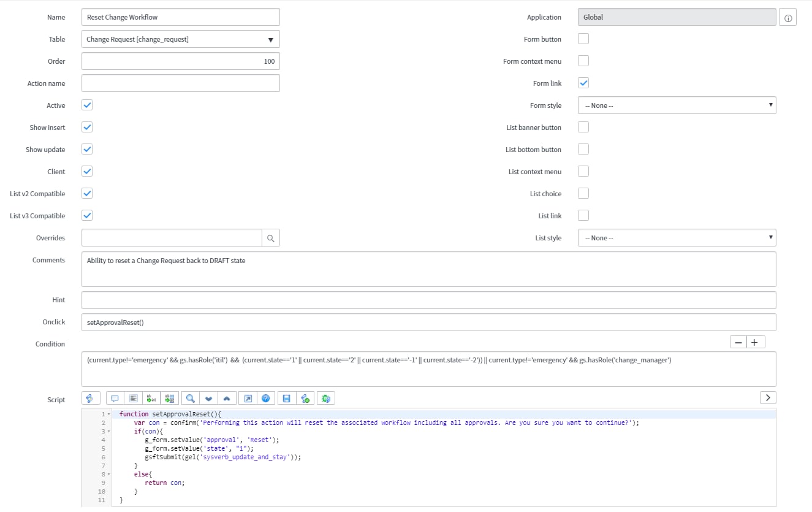The image size is (812, 512).
Task: Open the script editor help icon
Action: pyautogui.click(x=266, y=399)
